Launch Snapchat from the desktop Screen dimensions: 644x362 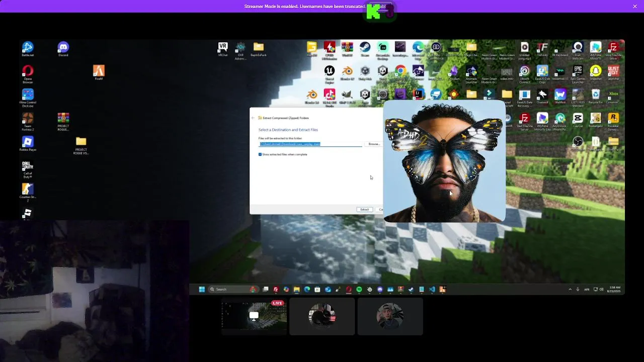click(x=596, y=72)
